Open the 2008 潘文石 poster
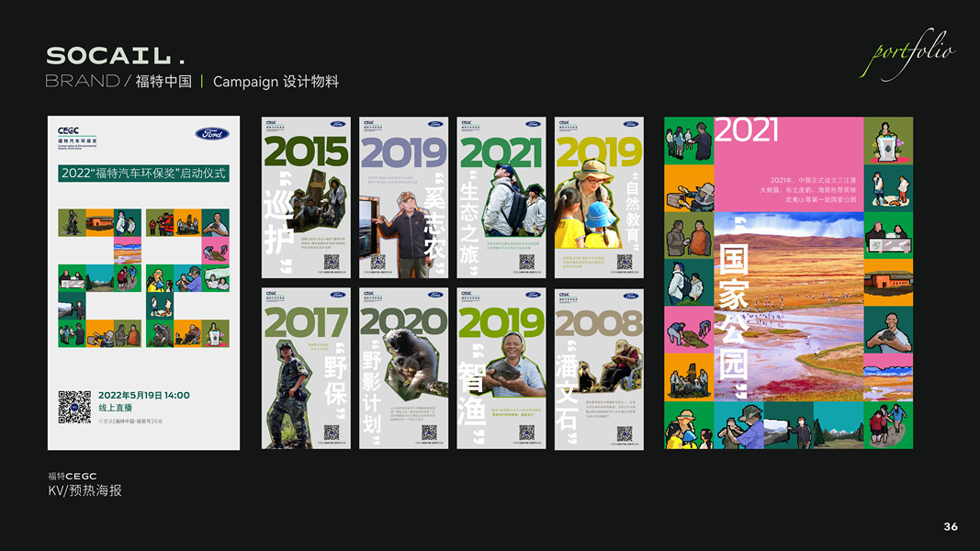 tap(599, 368)
